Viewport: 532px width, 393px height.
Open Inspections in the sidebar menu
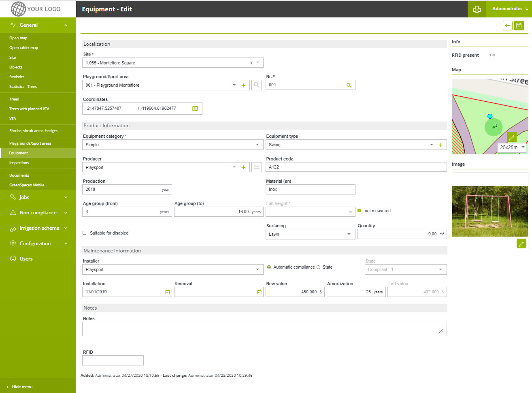pos(19,163)
